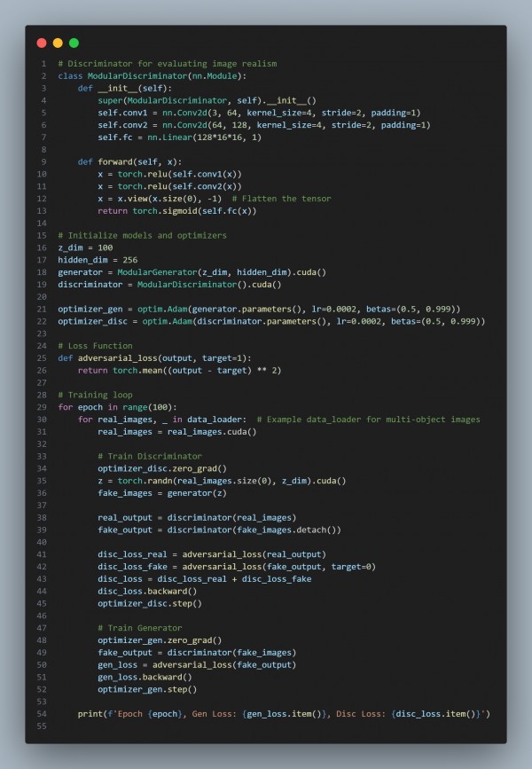
Task: Click the 'gen_loss.backward()' line
Action: 145,677
